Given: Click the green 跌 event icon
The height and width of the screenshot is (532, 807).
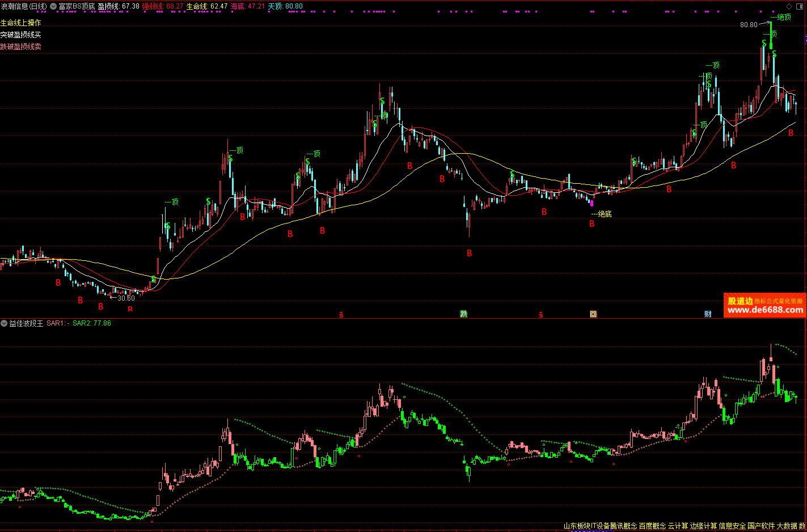Looking at the screenshot, I should [463, 314].
